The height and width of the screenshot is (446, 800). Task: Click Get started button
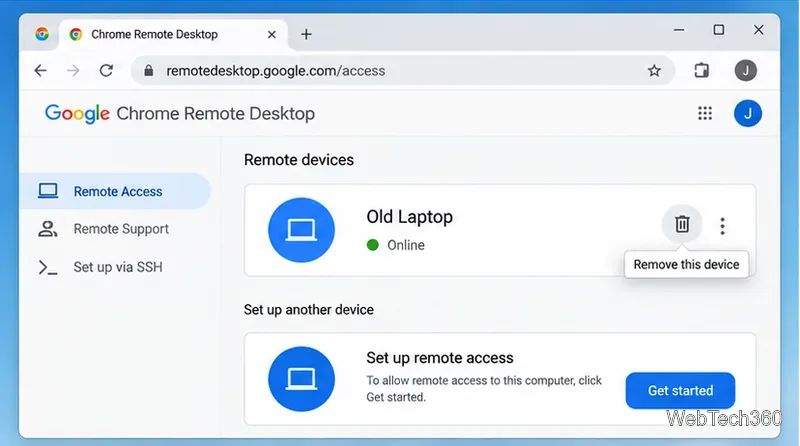[x=680, y=390]
